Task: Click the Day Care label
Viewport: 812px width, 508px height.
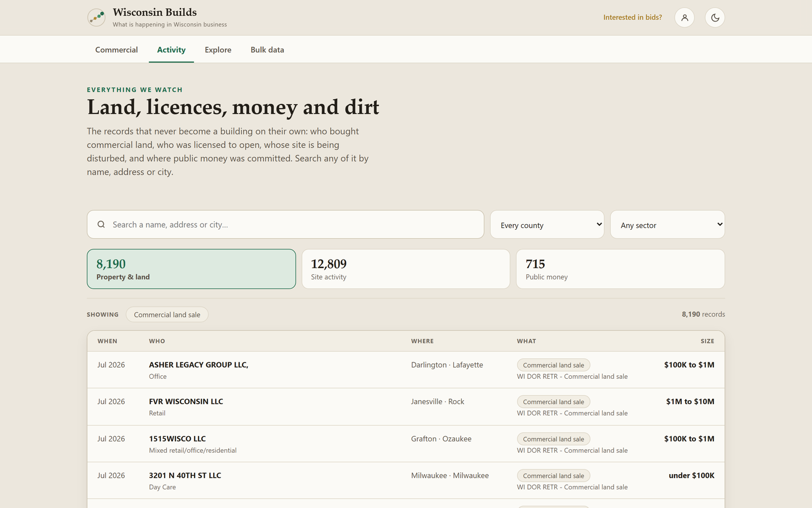Action: 162,487
